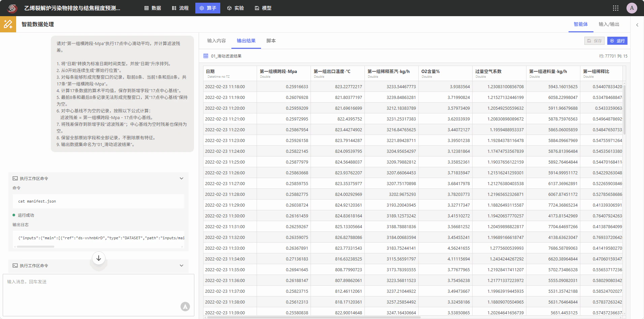
Task: Click the 第一组横跨段-Mpa column header
Action: point(284,73)
